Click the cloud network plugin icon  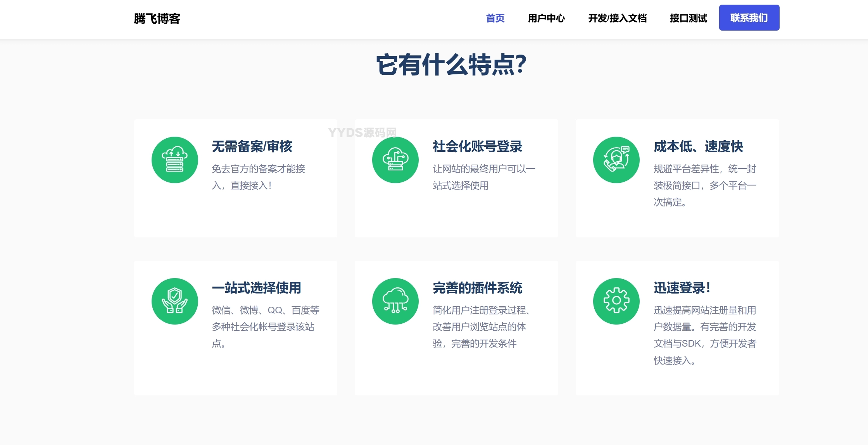tap(395, 301)
